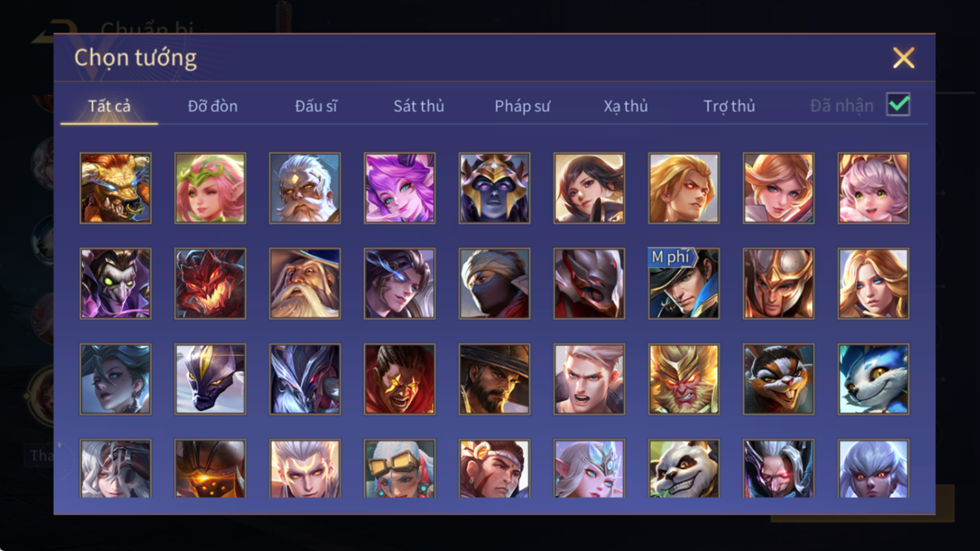Close the Chọn tướng dialog
Viewport: 980px width, 551px height.
(x=904, y=58)
